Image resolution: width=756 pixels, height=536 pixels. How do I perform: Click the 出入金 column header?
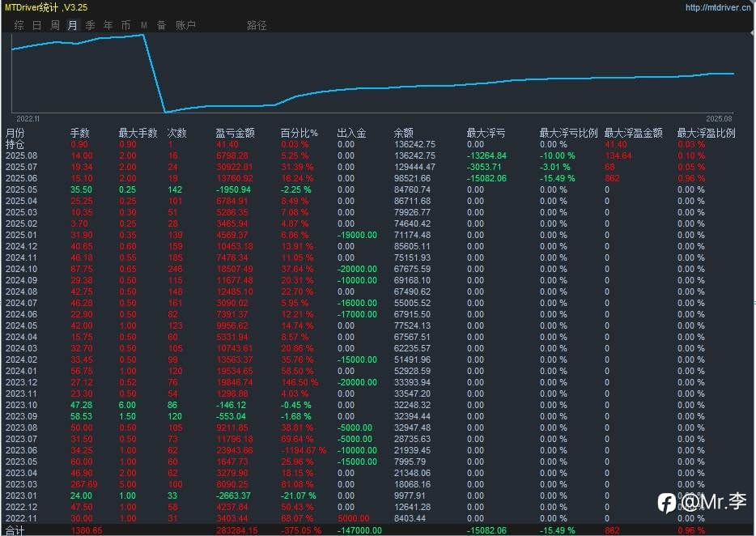351,133
